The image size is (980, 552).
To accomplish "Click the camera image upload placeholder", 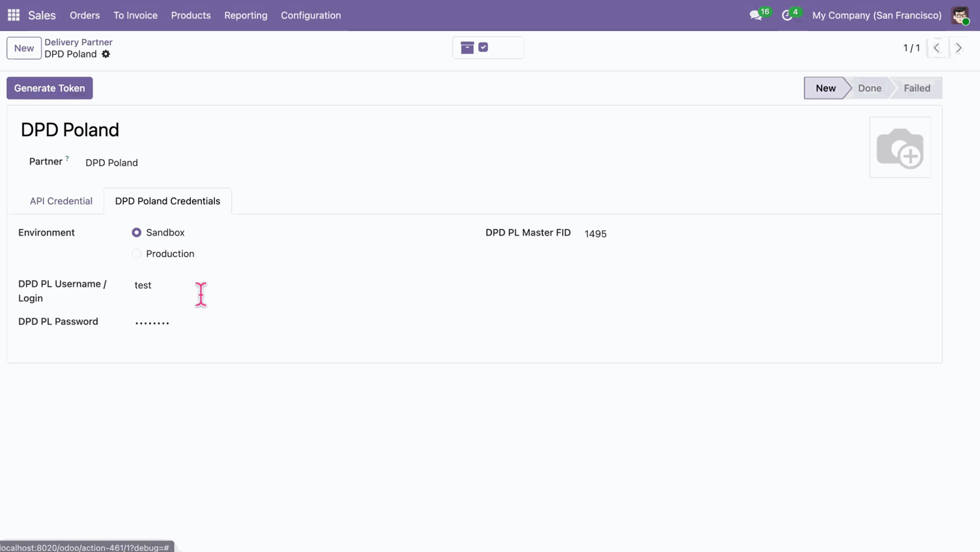I will coord(900,148).
